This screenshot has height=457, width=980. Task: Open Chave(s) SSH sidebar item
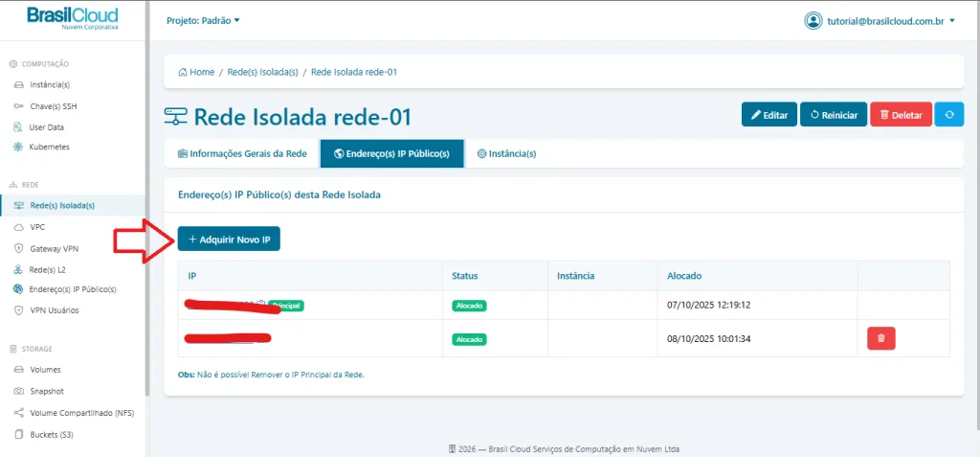[x=53, y=105]
